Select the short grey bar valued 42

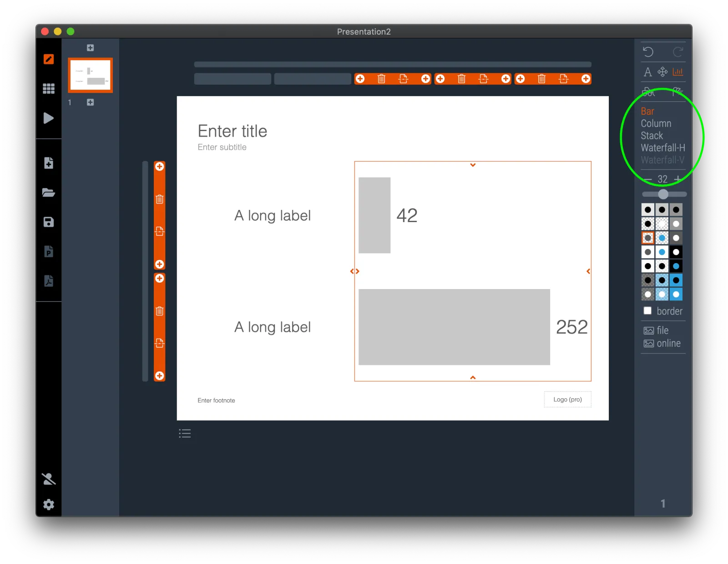coord(374,215)
